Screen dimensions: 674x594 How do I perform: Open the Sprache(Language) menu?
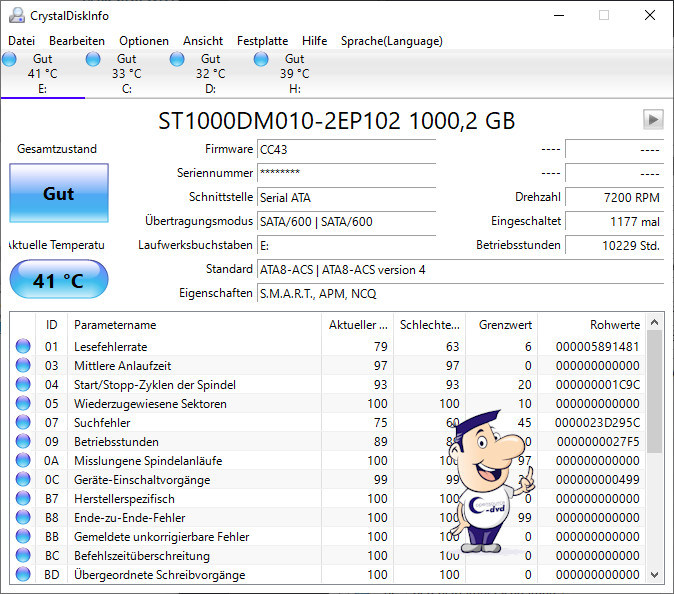click(391, 41)
